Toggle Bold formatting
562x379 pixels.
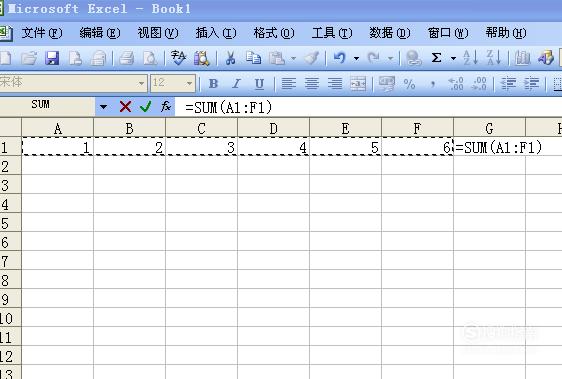[x=213, y=84]
